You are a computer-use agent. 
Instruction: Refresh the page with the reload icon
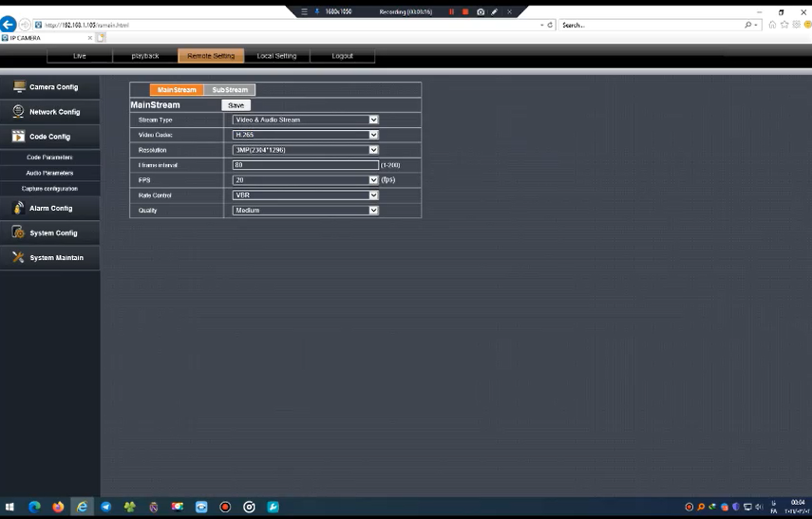(550, 25)
